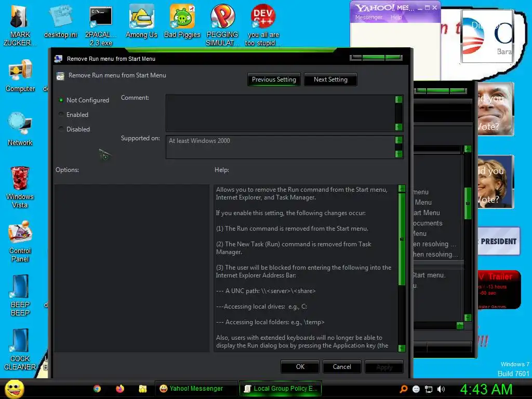Click the red Trailer countdown ad

[499, 290]
